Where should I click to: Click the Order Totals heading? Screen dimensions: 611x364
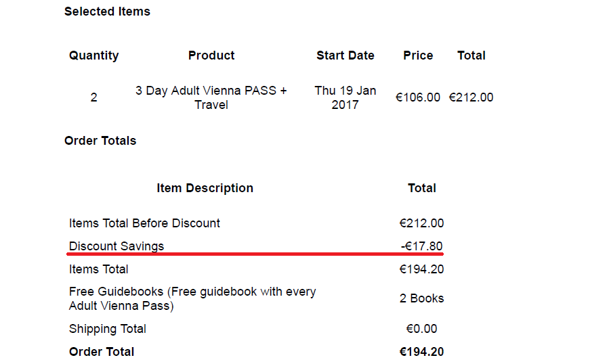pos(100,141)
